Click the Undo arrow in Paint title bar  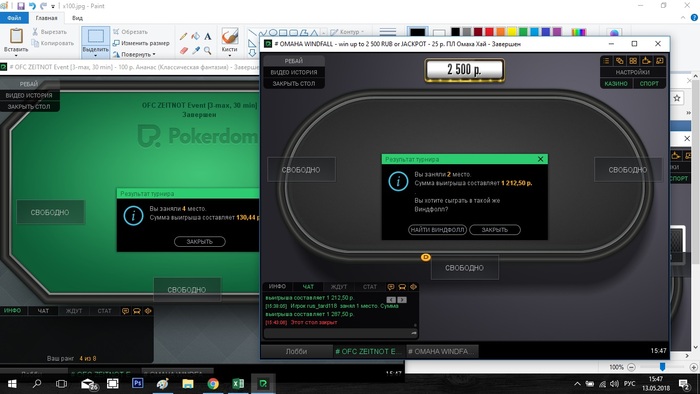32,6
